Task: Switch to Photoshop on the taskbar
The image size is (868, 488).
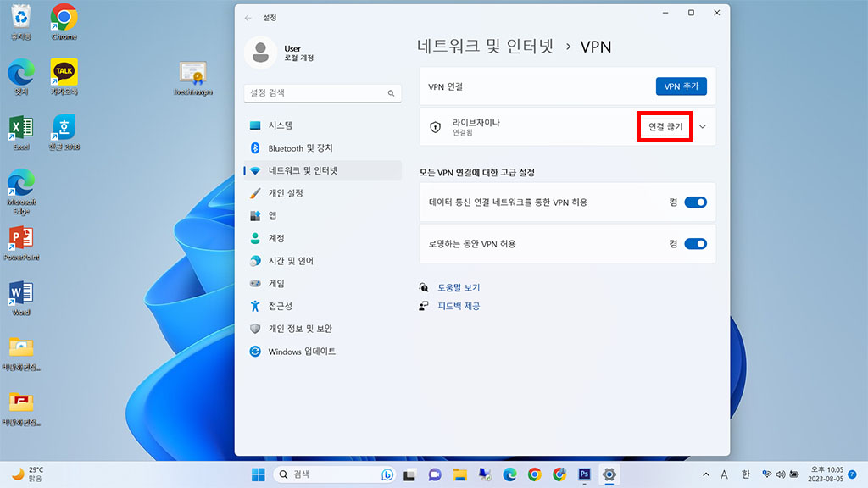Action: coord(584,474)
